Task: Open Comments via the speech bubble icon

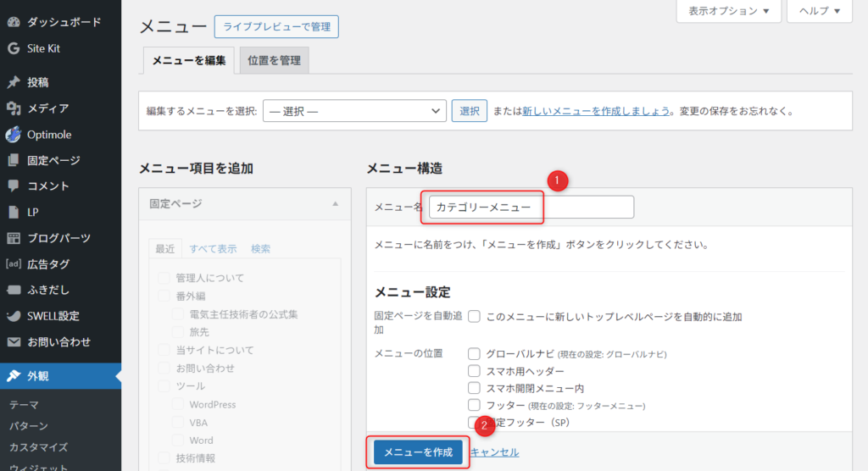Action: [13, 186]
